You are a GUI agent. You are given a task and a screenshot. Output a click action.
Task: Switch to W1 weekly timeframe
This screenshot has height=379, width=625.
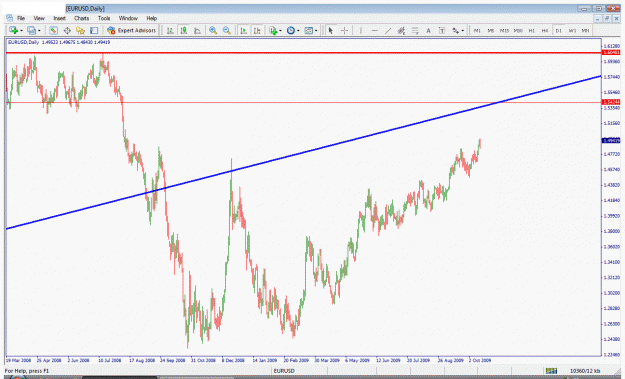point(572,30)
